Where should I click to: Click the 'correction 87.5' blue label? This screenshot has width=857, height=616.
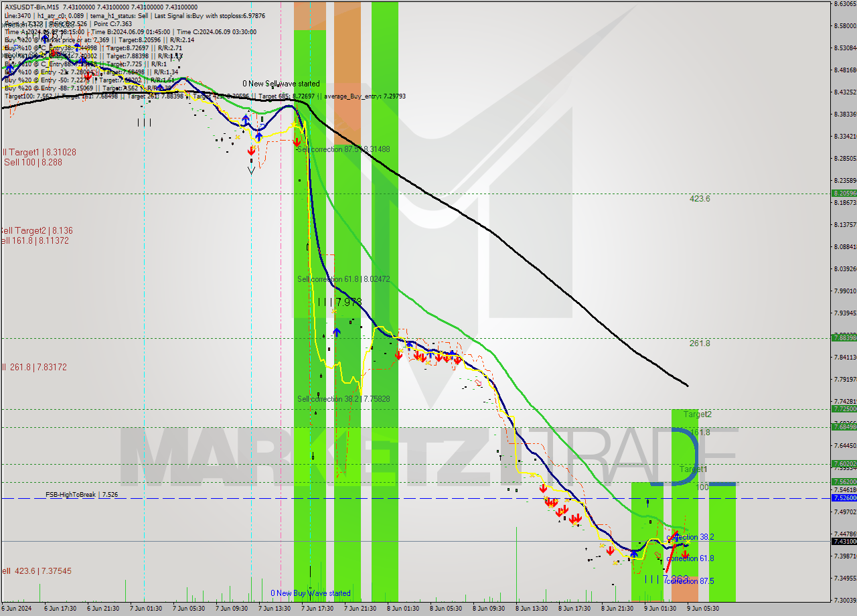[x=690, y=581]
